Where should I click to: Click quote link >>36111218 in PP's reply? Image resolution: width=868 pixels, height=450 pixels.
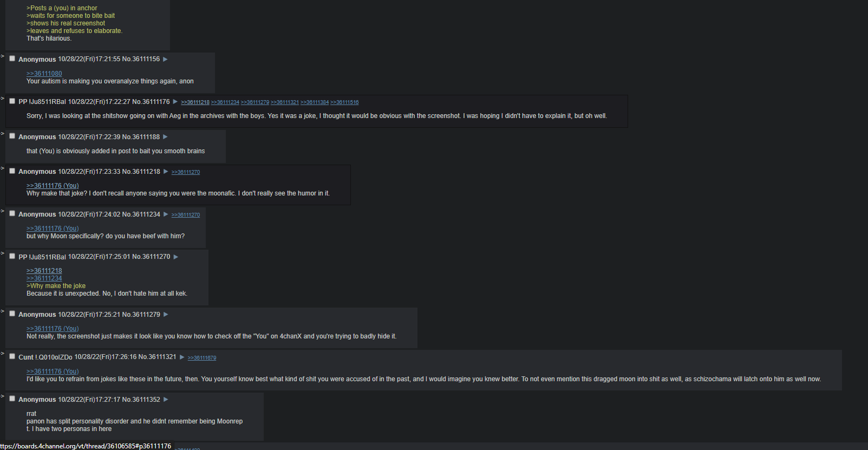coord(44,271)
